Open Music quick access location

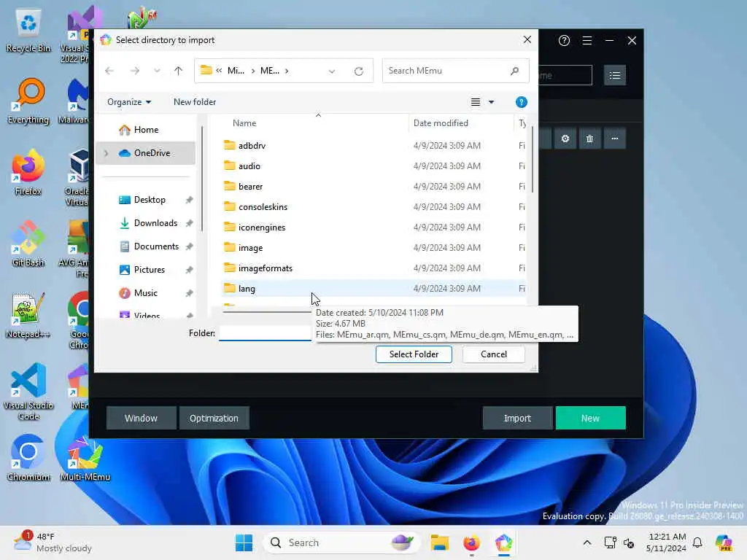146,293
